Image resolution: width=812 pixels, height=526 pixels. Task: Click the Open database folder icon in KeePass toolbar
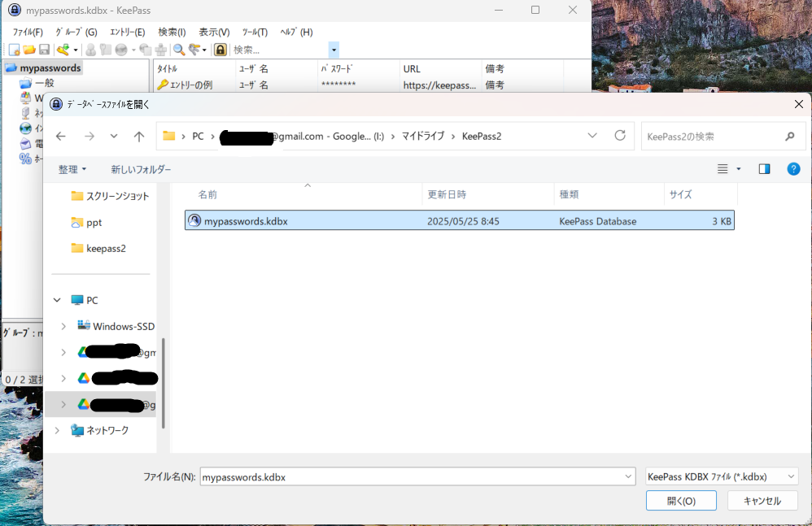pos(29,50)
